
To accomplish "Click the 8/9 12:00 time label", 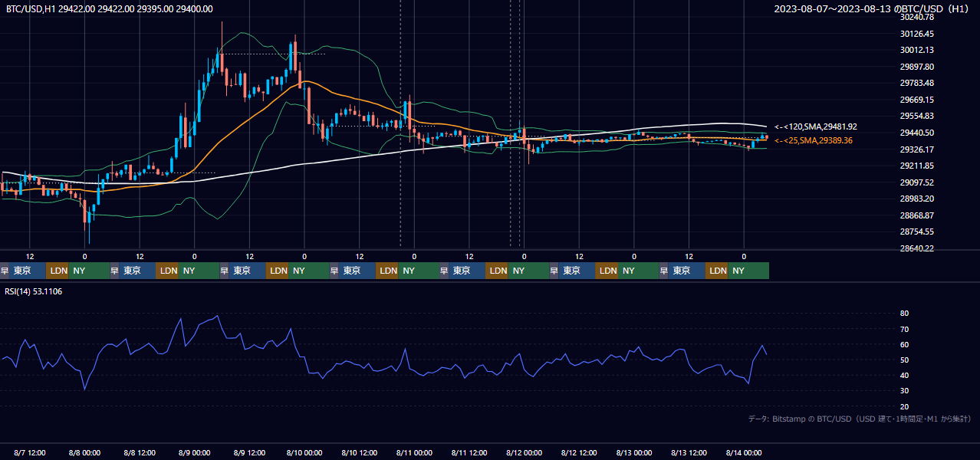I will pos(249,453).
